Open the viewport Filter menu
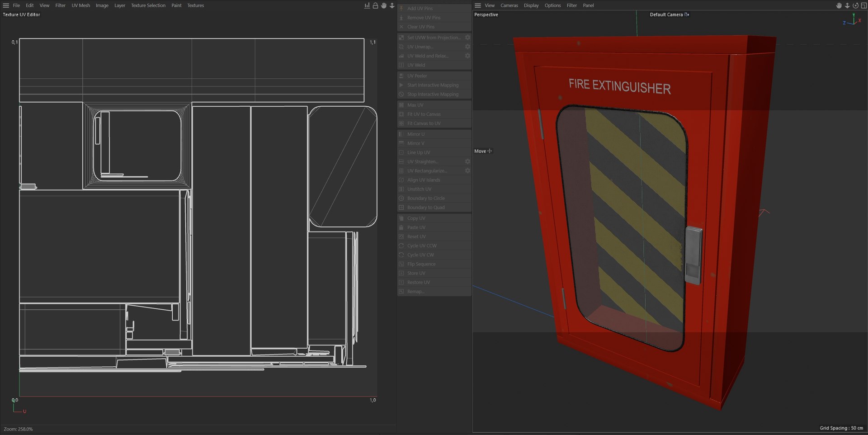Screen dimensions: 868x435 click(x=572, y=5)
